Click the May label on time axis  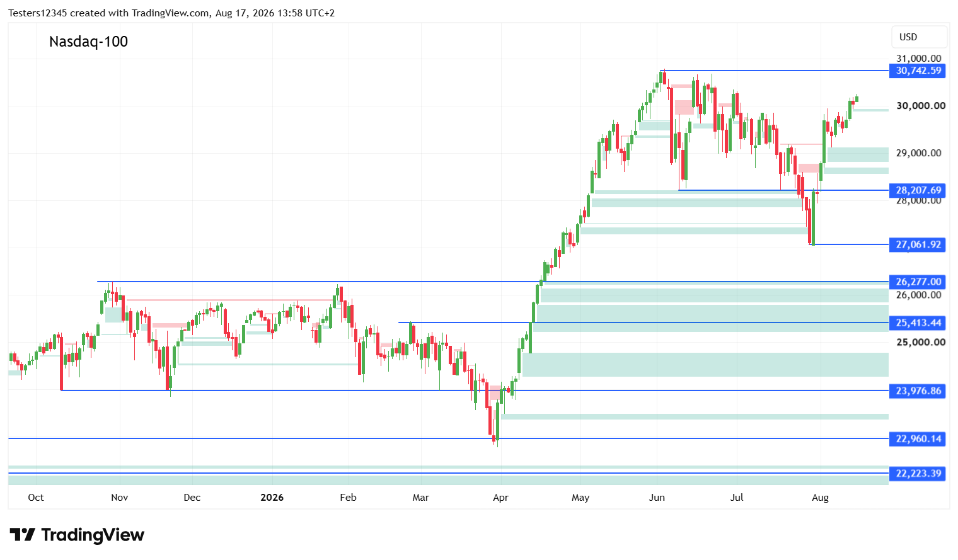point(580,498)
